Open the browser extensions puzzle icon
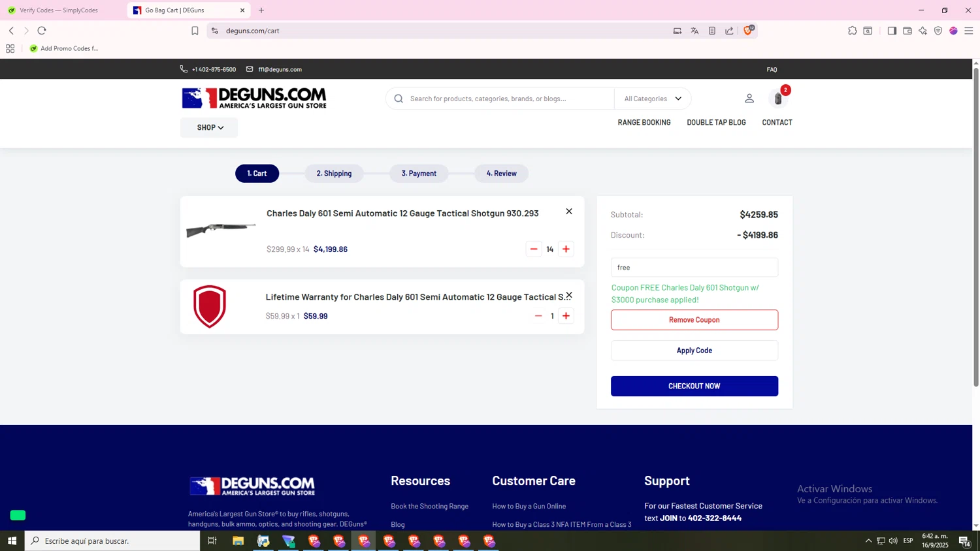 click(x=853, y=31)
